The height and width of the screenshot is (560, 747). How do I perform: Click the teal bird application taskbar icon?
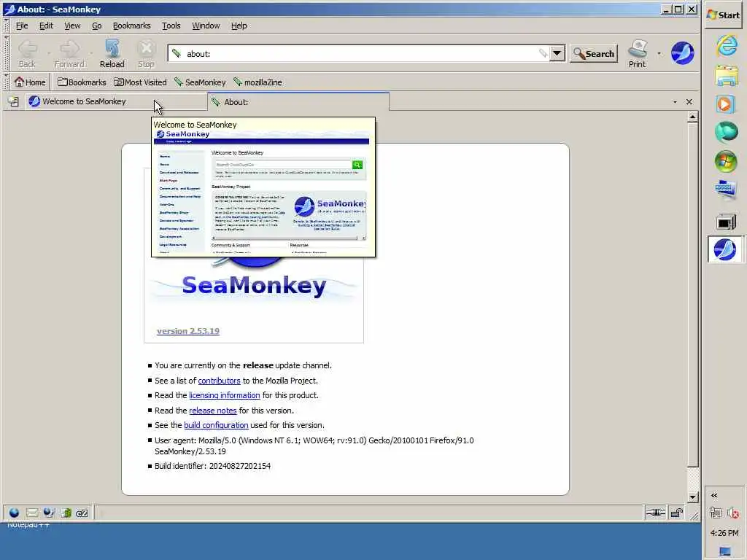(726, 133)
